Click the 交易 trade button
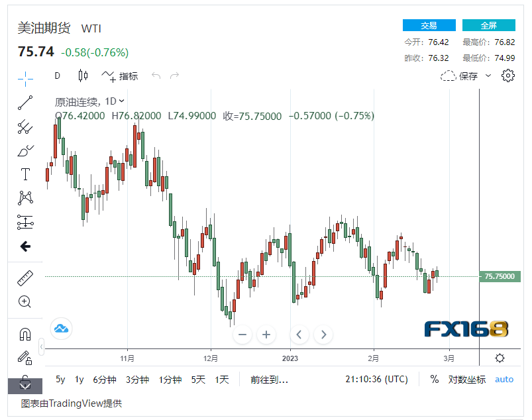This screenshot has height=420, width=532. click(429, 25)
